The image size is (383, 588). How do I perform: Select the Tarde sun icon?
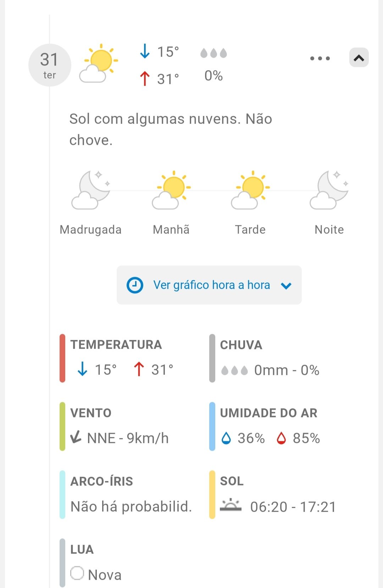click(x=250, y=190)
